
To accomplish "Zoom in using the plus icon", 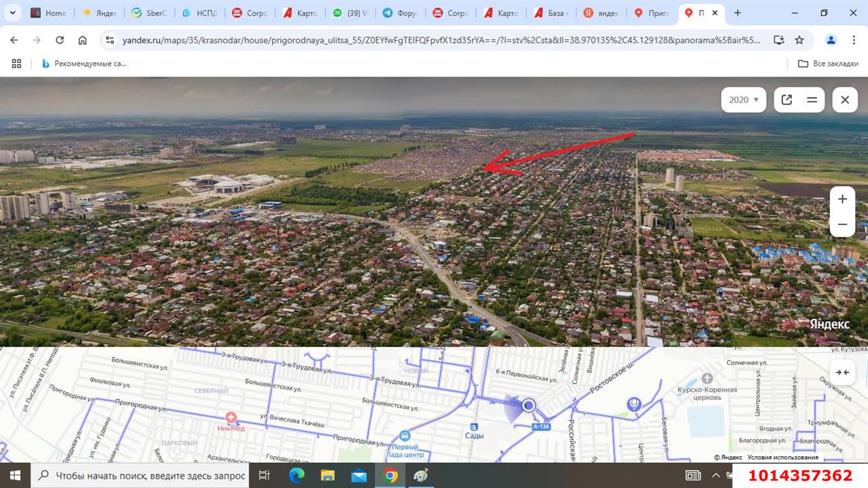I will [842, 199].
